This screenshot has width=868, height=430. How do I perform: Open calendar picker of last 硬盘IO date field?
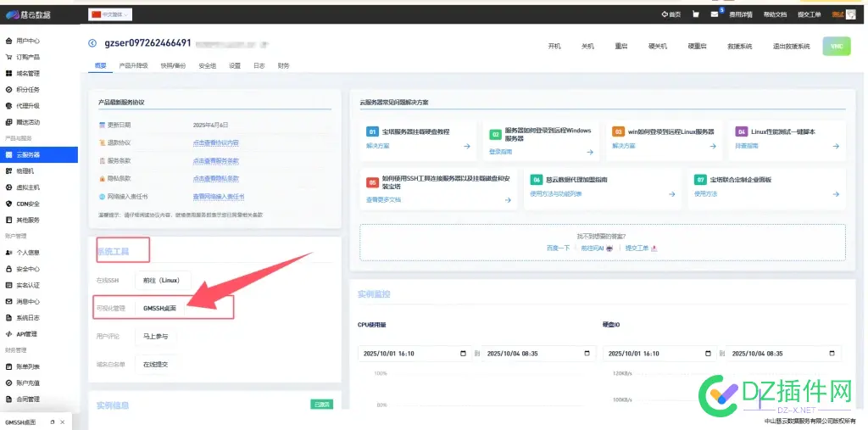tap(832, 354)
